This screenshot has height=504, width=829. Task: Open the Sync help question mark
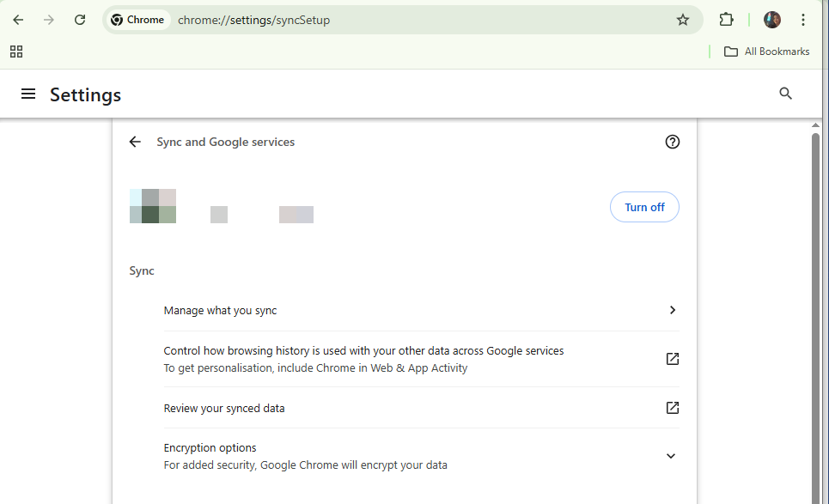[x=672, y=141]
